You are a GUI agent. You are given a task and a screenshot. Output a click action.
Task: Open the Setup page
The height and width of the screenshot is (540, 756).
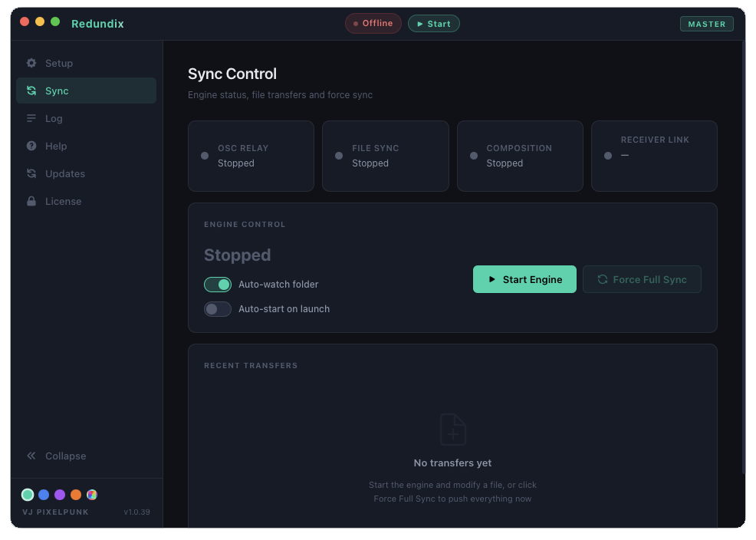pyautogui.click(x=87, y=63)
